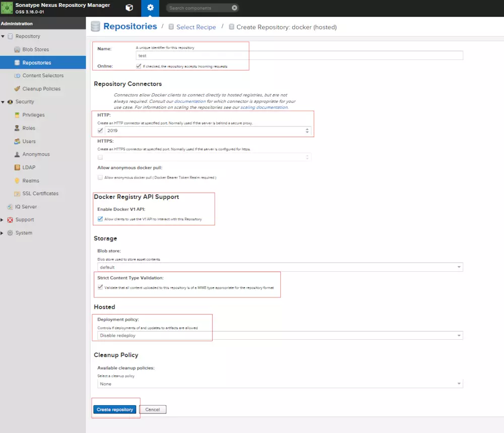Expand the System tree section
The width and height of the screenshot is (504, 433).
click(2, 233)
